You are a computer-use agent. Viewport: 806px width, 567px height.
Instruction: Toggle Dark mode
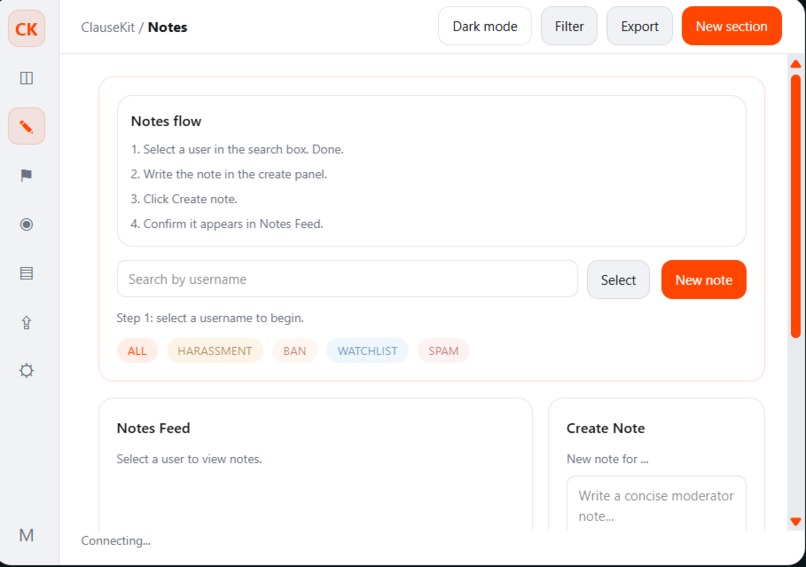485,26
